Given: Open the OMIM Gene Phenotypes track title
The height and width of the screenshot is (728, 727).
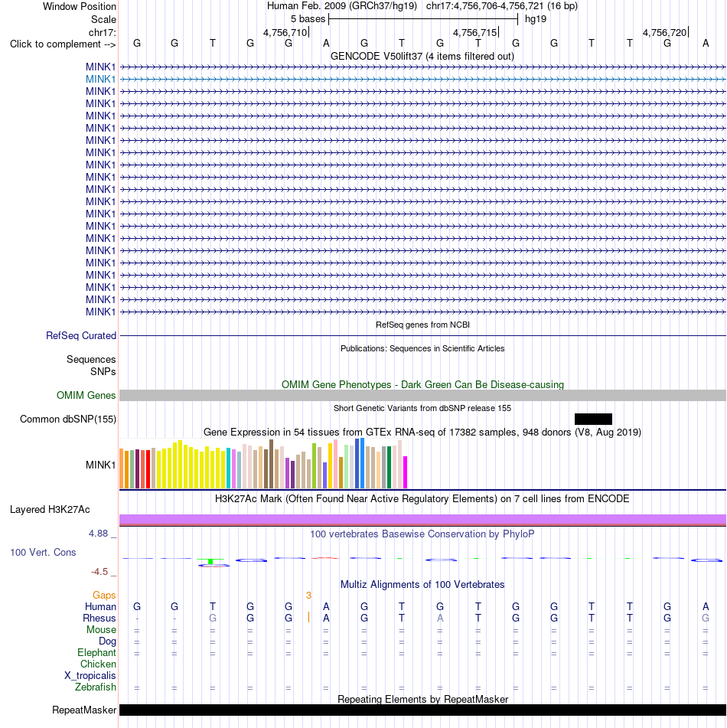Looking at the screenshot, I should click(x=422, y=384).
